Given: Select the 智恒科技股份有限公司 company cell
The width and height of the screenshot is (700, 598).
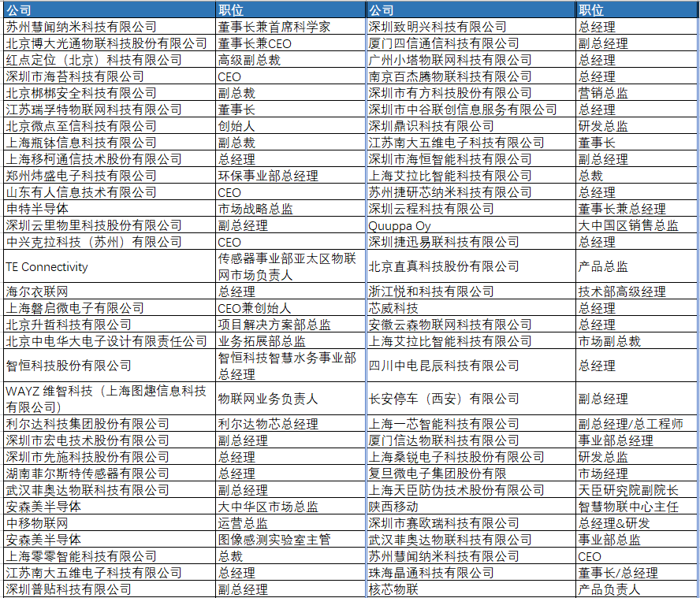Looking at the screenshot, I should coord(109,366).
